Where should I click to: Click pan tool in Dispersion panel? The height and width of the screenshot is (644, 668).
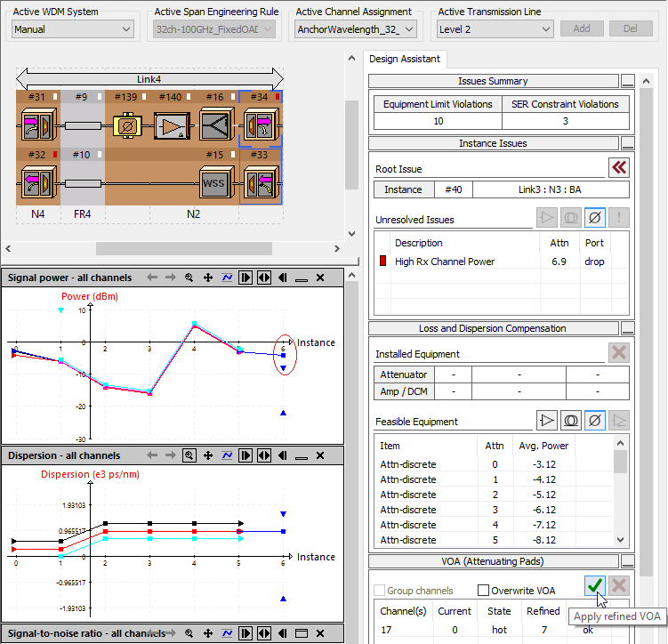pos(208,455)
